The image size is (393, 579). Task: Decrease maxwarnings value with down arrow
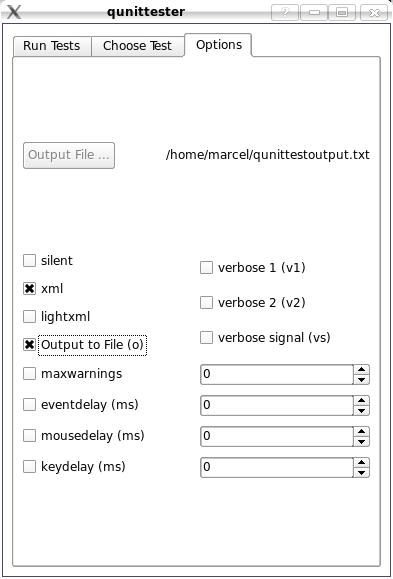click(x=361, y=380)
